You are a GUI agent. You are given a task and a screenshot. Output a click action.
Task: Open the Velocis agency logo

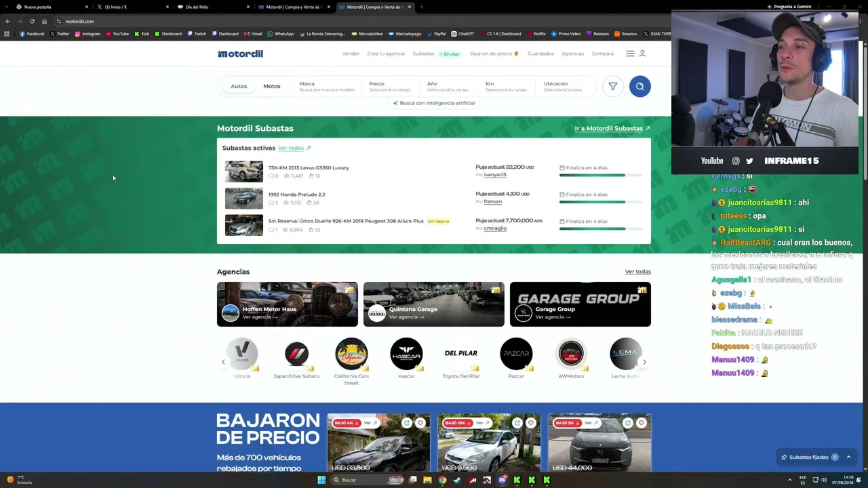241,354
